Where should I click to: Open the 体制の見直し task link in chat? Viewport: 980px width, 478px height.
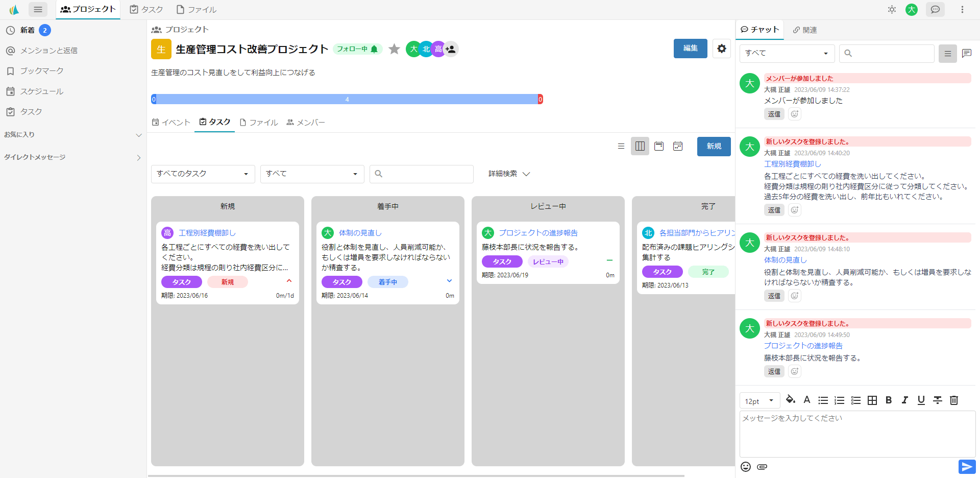[785, 259]
